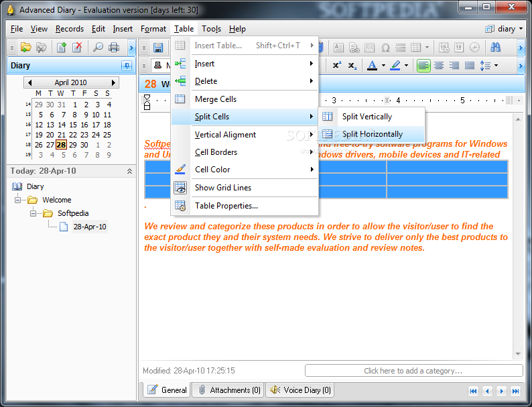Open the Records menu

point(70,29)
